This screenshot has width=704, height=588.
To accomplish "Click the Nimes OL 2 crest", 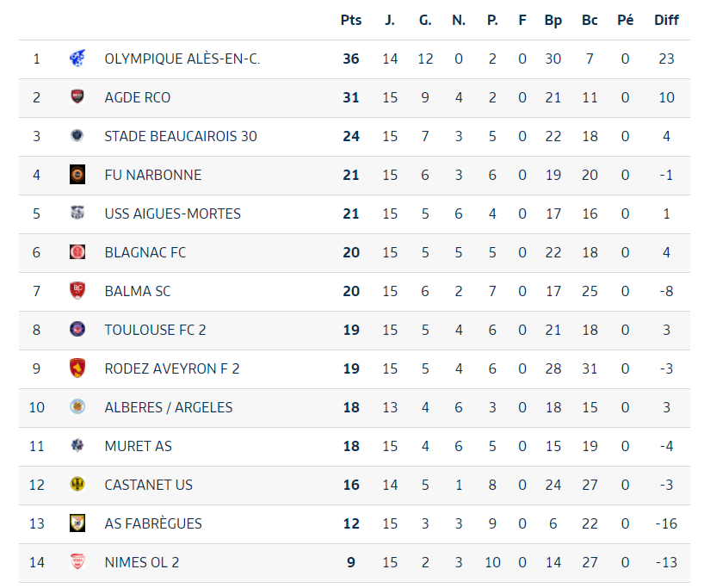I will coord(77,561).
